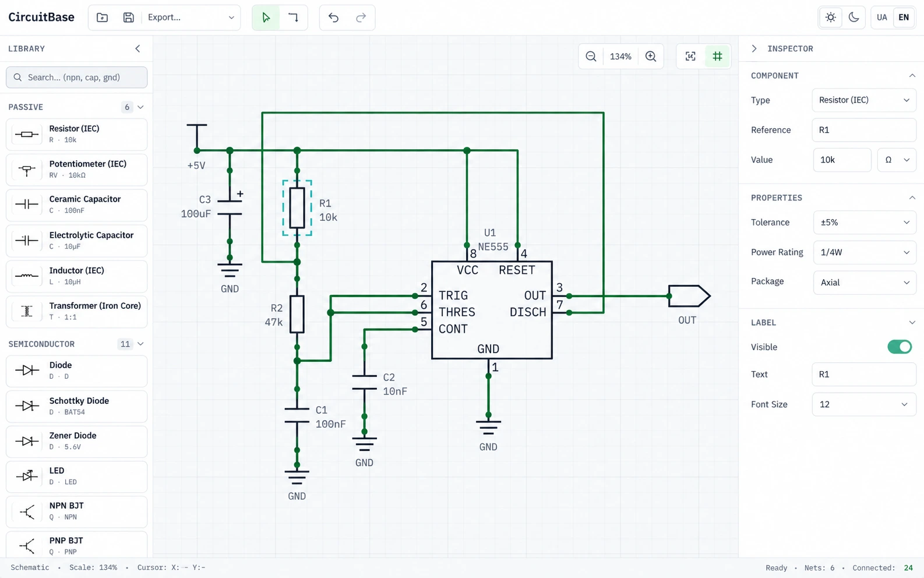Image resolution: width=924 pixels, height=578 pixels.
Task: Toggle the label Visible switch
Action: click(900, 347)
